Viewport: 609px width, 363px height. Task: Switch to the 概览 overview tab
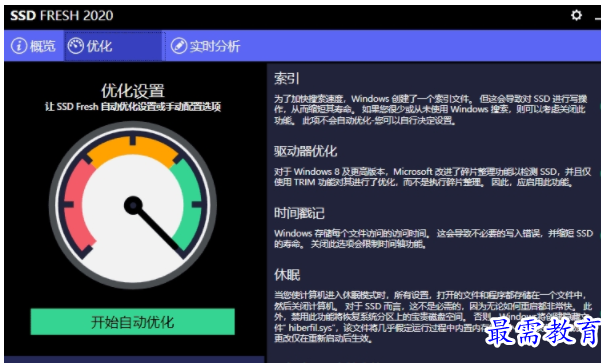coord(34,46)
